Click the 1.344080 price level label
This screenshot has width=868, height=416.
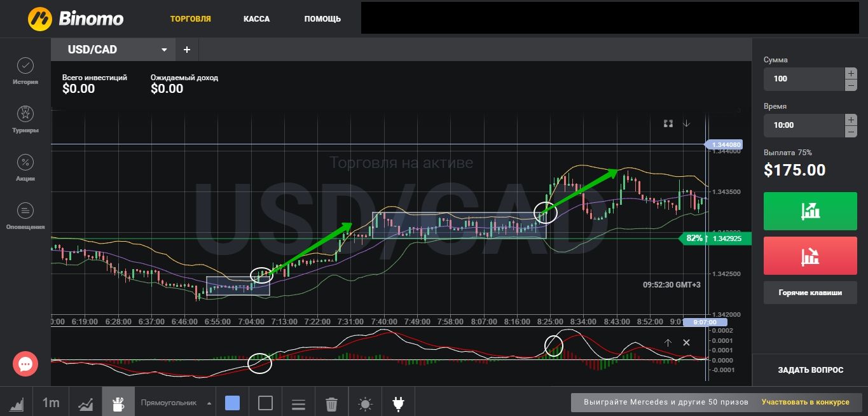(x=724, y=145)
